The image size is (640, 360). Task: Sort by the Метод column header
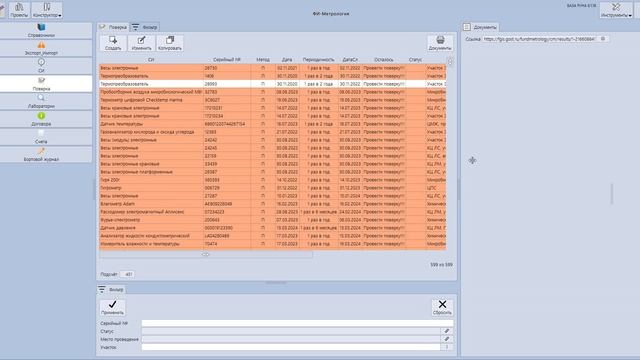[263, 60]
